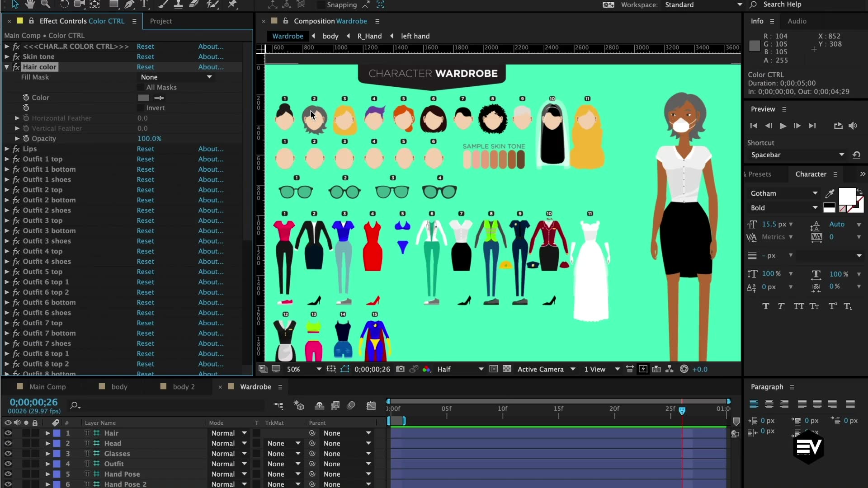868x488 pixels.
Task: Switch to the Project tab
Action: 161,21
